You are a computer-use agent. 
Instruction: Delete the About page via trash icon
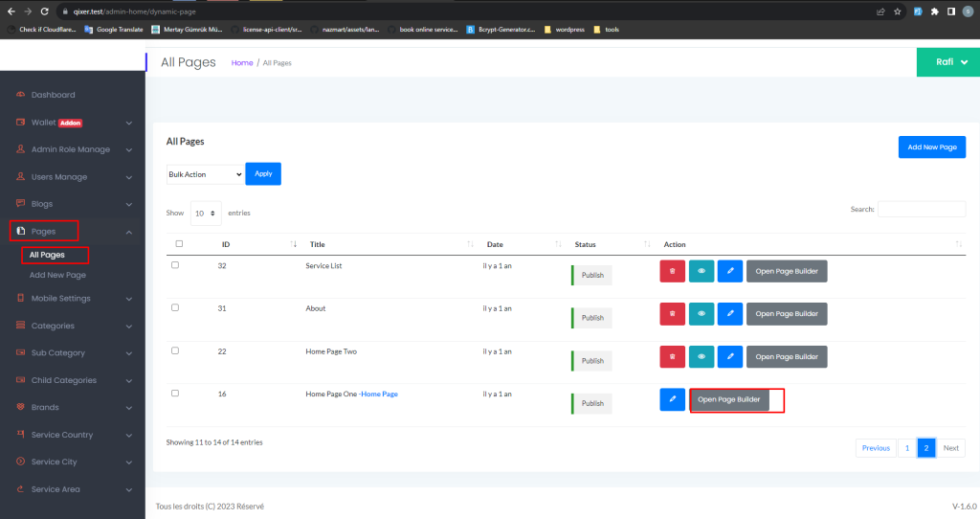click(x=673, y=314)
